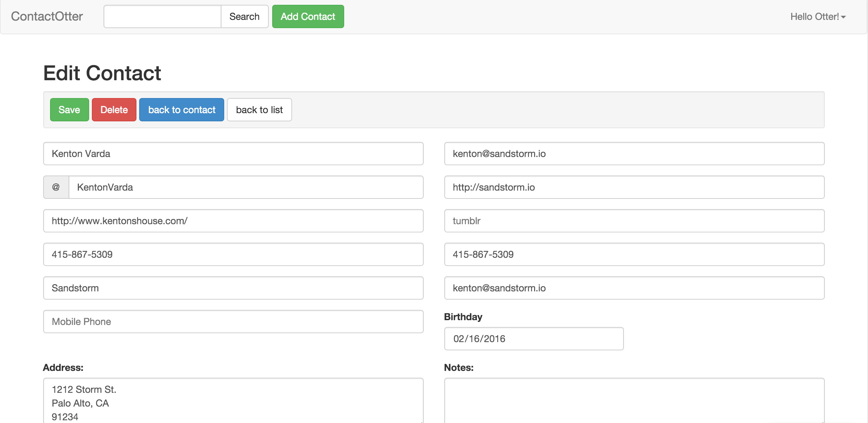This screenshot has height=423, width=868.
Task: Click the empty Mobile Phone field
Action: click(x=233, y=322)
